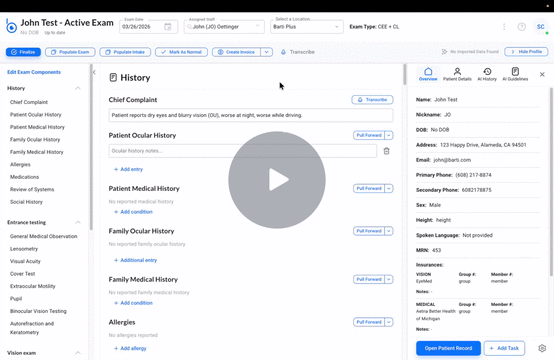This screenshot has width=554, height=360.
Task: Go to Social History in sidebar
Action: [26, 202]
